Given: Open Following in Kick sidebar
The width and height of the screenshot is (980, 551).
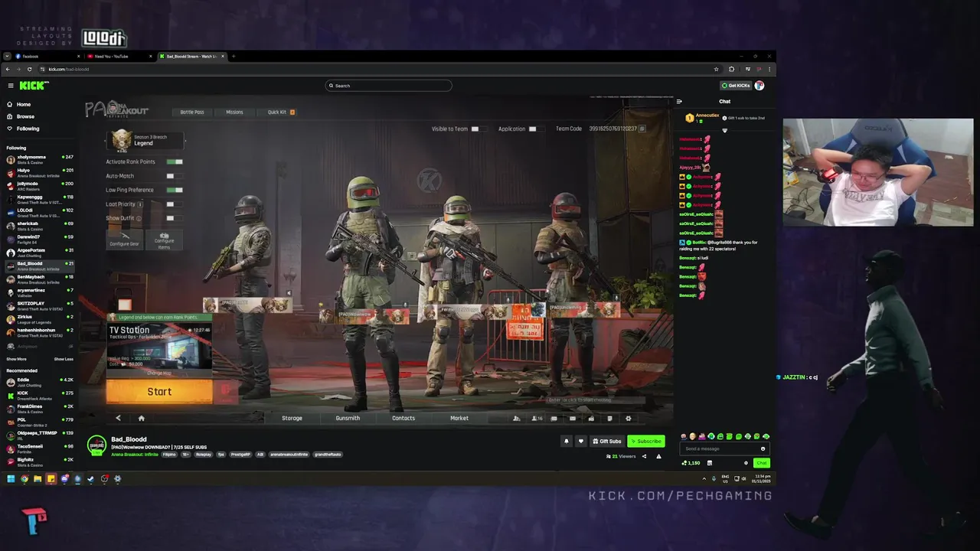Looking at the screenshot, I should point(28,129).
